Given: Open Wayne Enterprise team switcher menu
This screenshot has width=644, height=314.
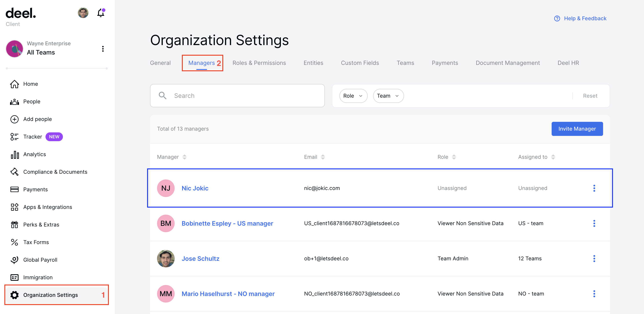Looking at the screenshot, I should coord(103,49).
